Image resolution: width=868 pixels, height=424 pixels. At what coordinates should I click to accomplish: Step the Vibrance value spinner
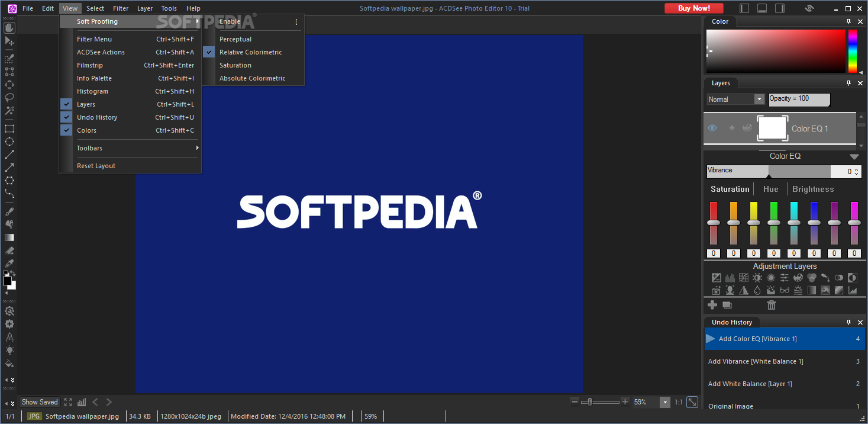coord(856,172)
